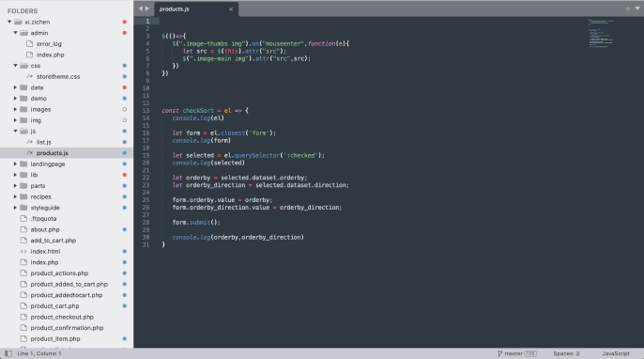
Task: Open product_added_to_cart.php file
Action: pos(69,284)
